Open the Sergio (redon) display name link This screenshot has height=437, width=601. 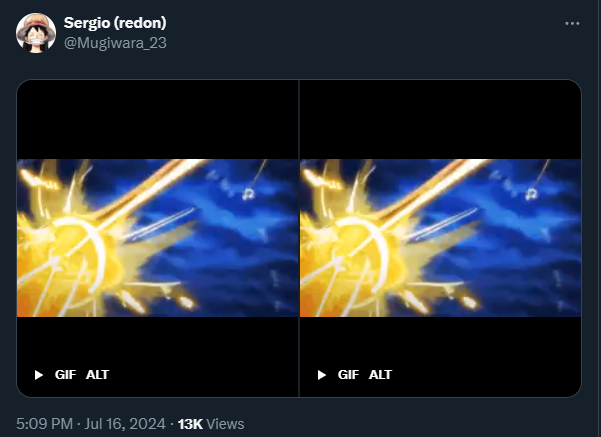(x=115, y=23)
